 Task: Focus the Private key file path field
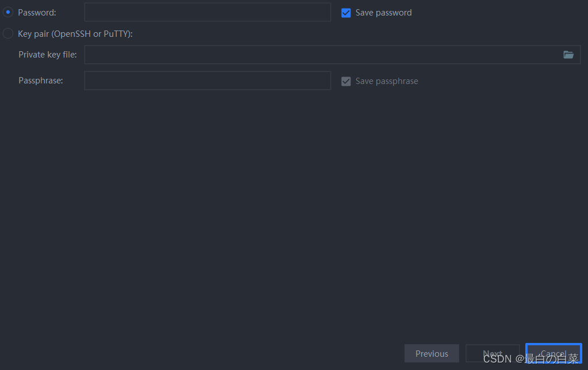pyautogui.click(x=322, y=55)
